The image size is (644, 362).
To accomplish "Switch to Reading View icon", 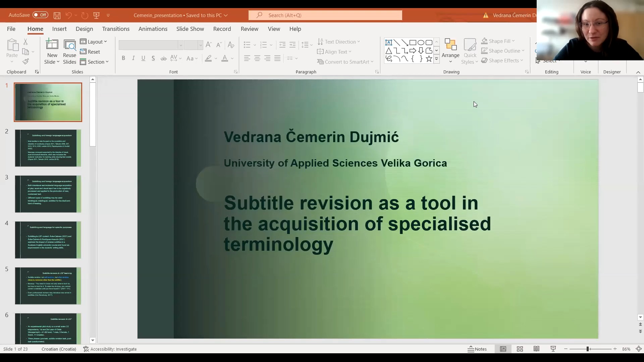I will click(536, 349).
